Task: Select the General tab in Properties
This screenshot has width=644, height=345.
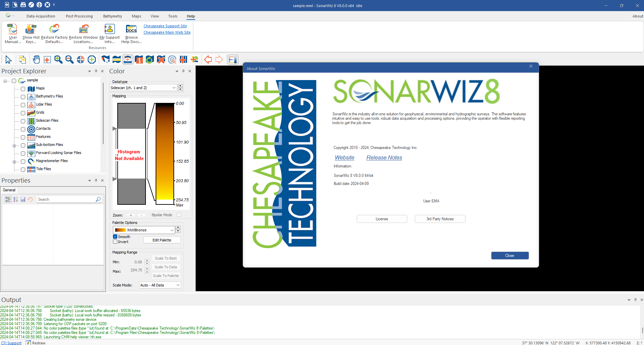Action: point(9,190)
